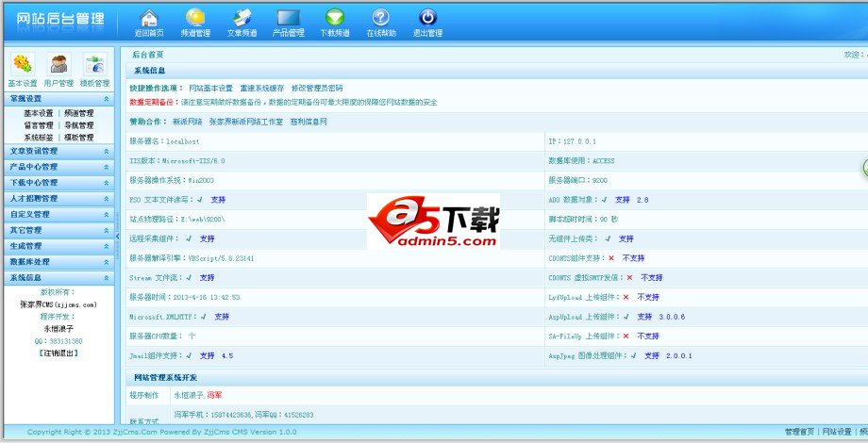Open 系统标签 in sidebar list

pyautogui.click(x=38, y=138)
